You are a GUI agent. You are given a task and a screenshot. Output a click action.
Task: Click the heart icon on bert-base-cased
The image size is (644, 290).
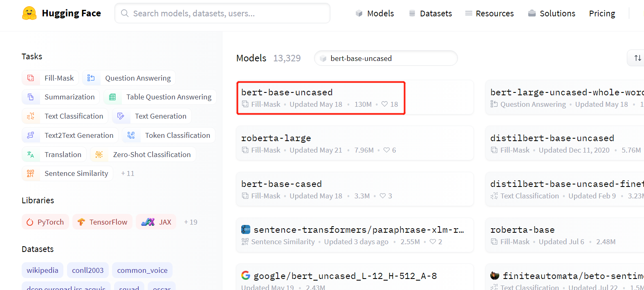point(383,196)
